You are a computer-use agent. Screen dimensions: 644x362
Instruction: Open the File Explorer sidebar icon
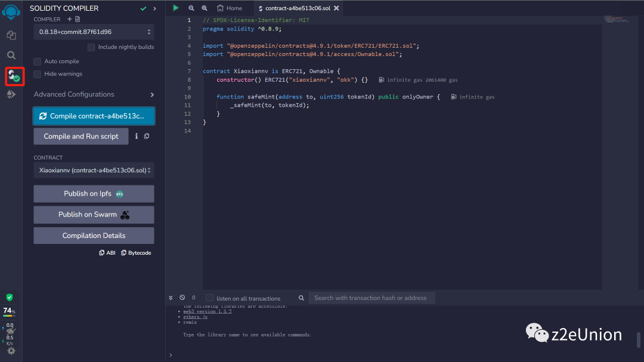coord(11,35)
